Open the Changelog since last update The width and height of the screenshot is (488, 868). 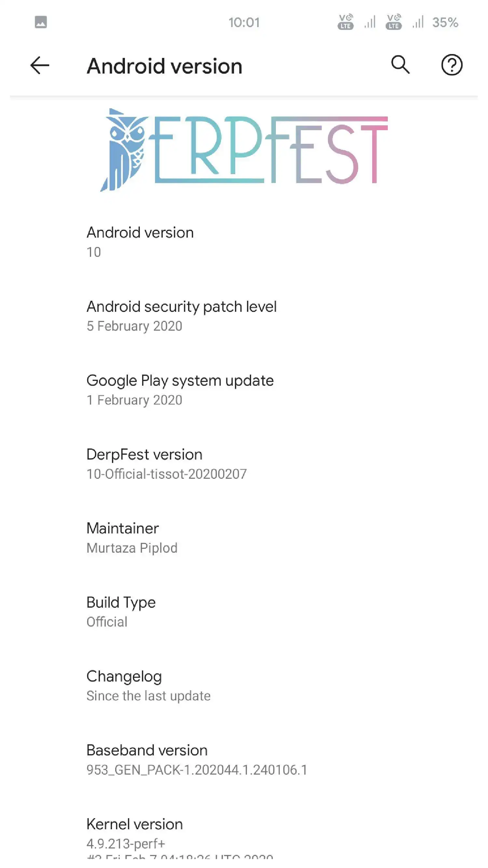[x=244, y=686]
